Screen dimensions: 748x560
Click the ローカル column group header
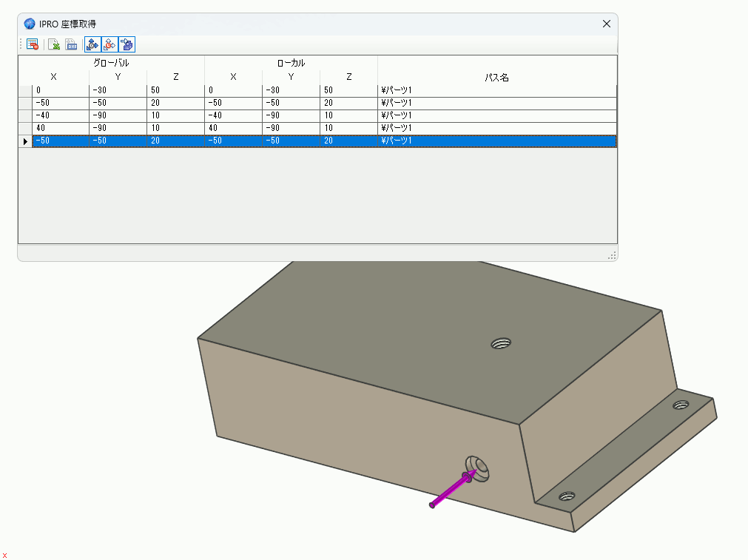[291, 63]
